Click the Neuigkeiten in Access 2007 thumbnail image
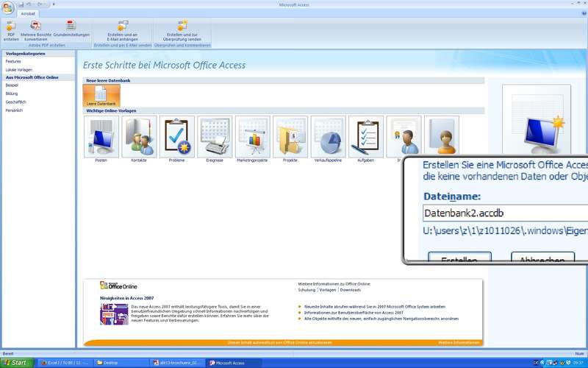Screen dimensions: 588x368 (x=114, y=314)
